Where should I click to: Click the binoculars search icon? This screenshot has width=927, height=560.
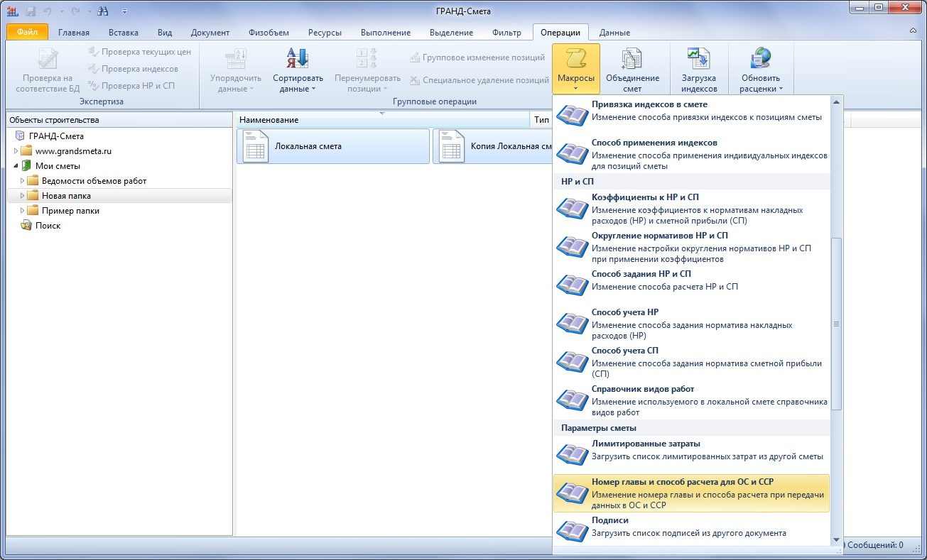[x=103, y=11]
